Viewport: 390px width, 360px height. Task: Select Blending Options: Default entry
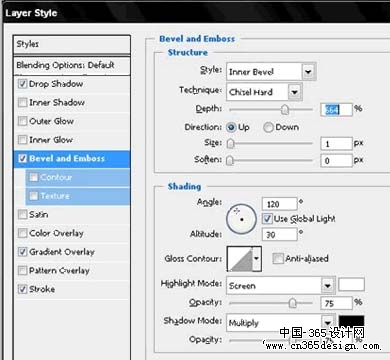pos(72,65)
